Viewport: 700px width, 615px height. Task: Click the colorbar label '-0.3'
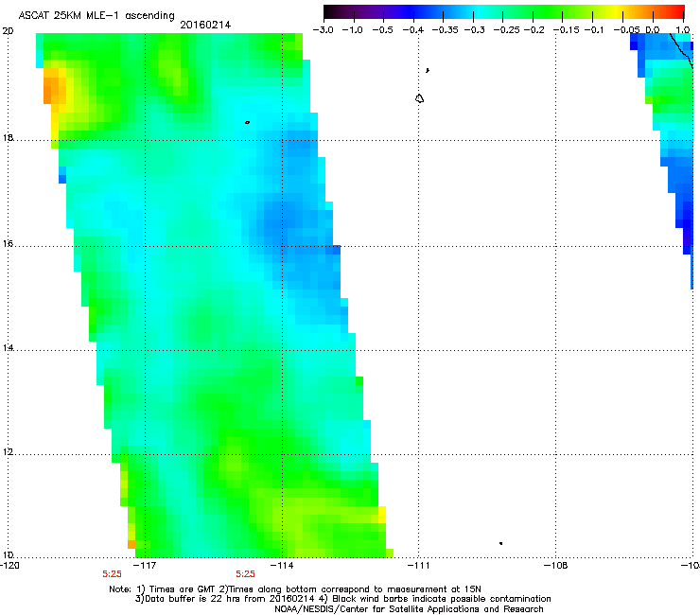[474, 30]
